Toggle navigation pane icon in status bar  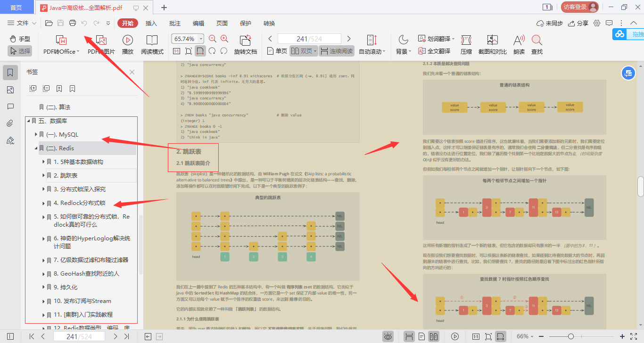(x=10, y=336)
